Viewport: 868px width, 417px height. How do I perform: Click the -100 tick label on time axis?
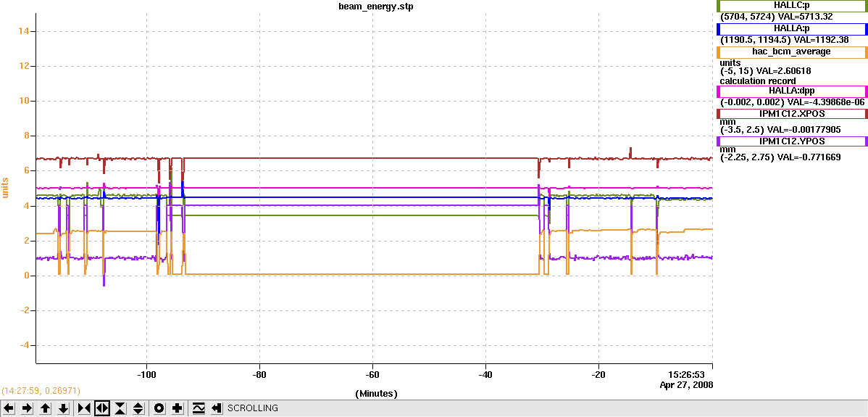(x=146, y=375)
